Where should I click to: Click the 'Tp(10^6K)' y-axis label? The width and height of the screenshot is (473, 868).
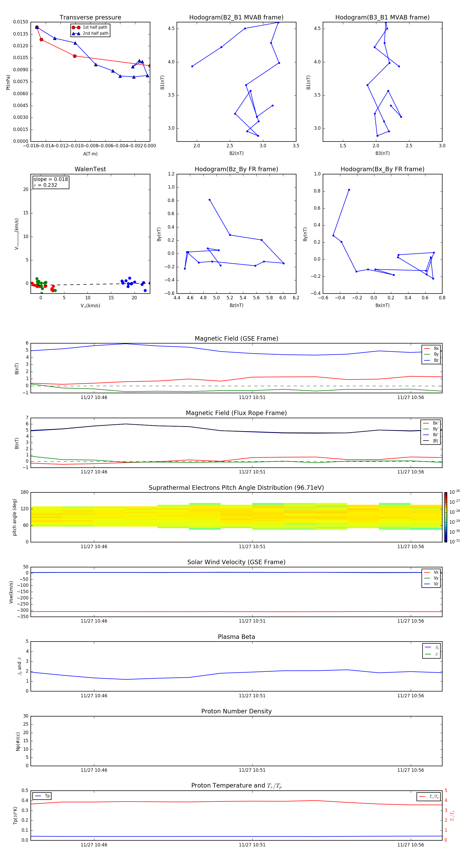15,815
